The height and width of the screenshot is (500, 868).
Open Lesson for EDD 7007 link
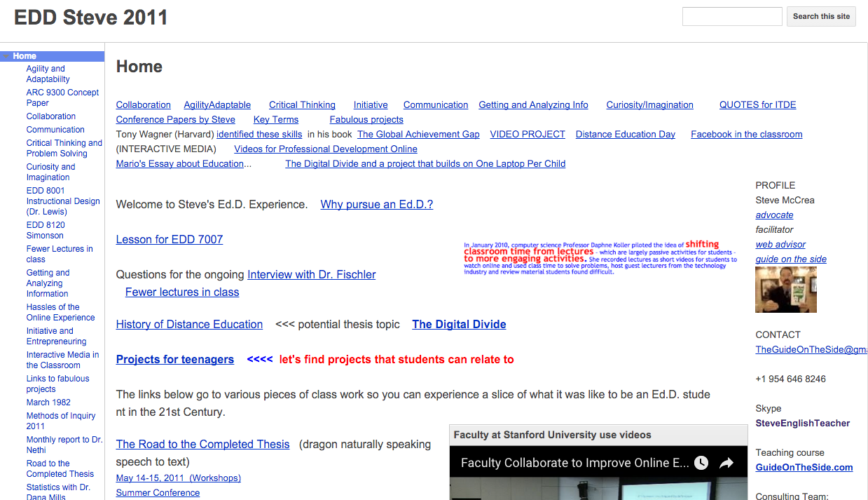(x=170, y=240)
